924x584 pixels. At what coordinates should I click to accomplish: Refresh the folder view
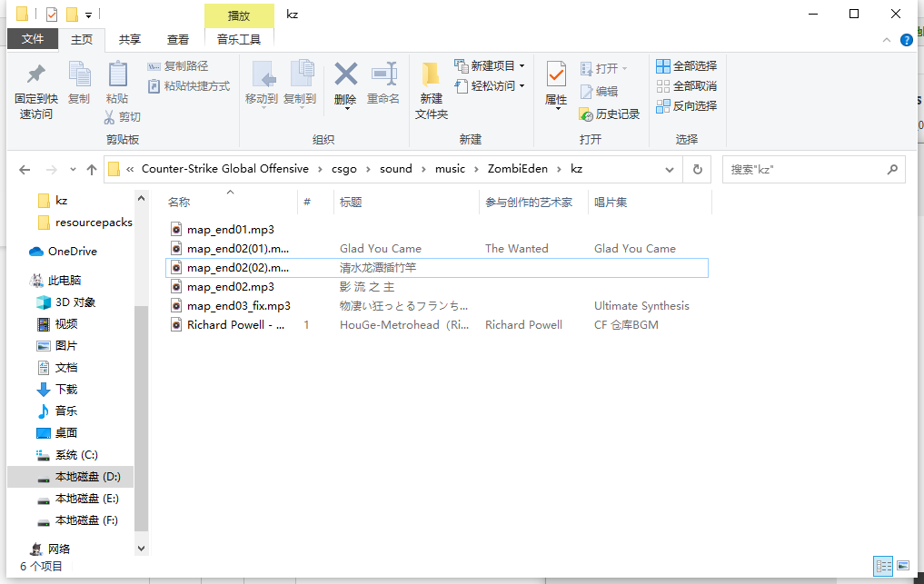[697, 169]
